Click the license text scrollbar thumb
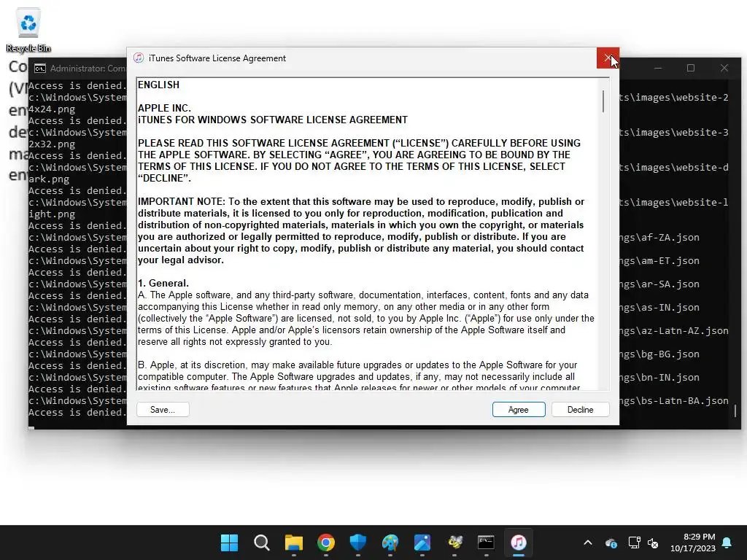The width and height of the screenshot is (747, 560). [603, 101]
